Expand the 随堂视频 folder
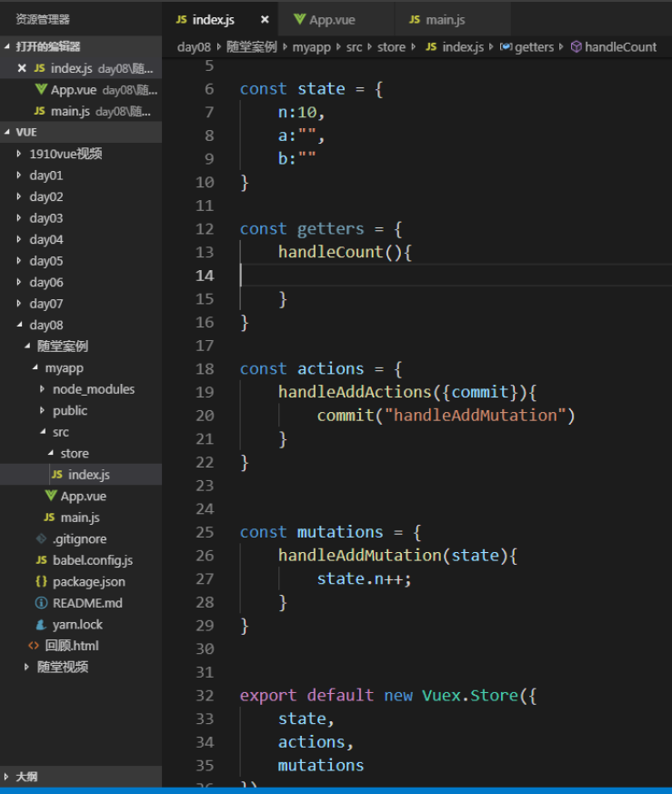672x794 pixels. tap(81, 667)
